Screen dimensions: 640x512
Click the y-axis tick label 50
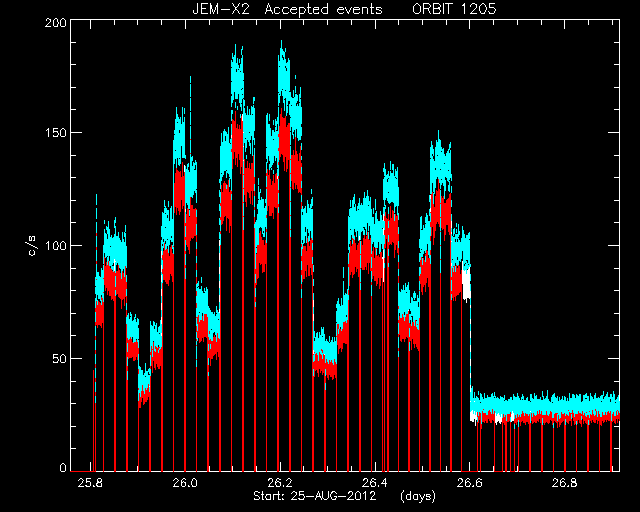pyautogui.click(x=59, y=359)
